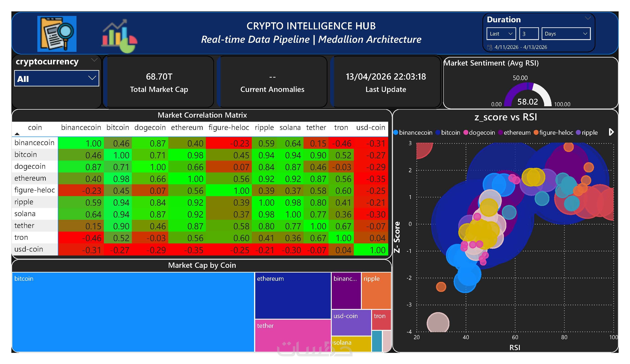630x364 pixels.
Task: Click the bar chart analytics icon
Action: click(x=120, y=36)
